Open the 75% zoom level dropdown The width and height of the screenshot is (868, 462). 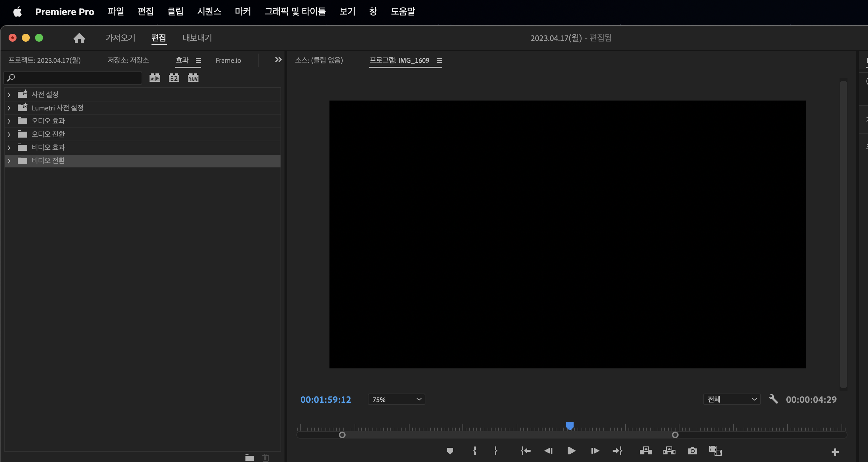(396, 399)
